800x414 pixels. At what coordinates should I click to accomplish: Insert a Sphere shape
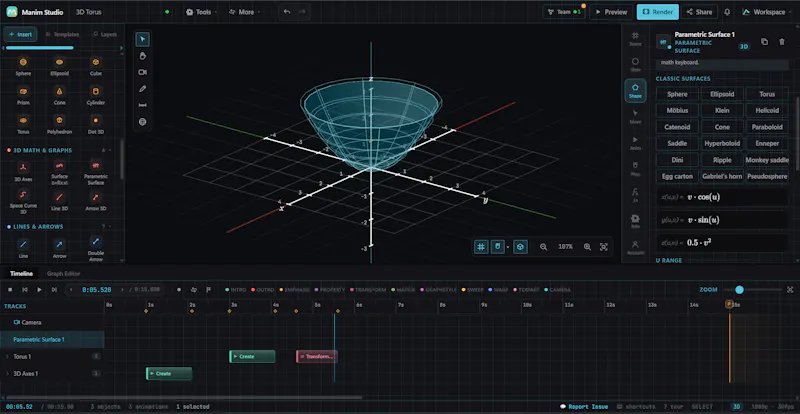23,66
